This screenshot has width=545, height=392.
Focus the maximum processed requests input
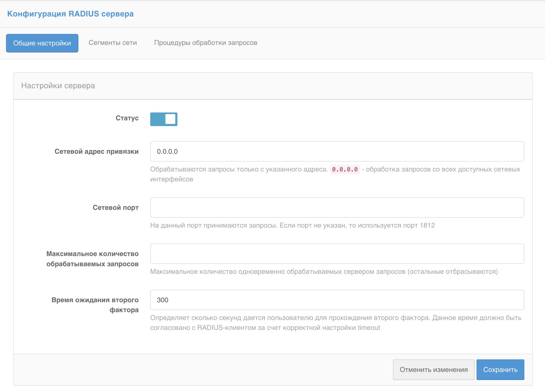[x=337, y=254]
